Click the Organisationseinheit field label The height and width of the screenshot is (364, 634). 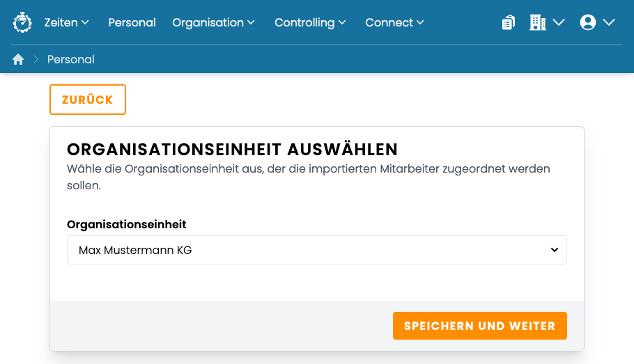[127, 224]
